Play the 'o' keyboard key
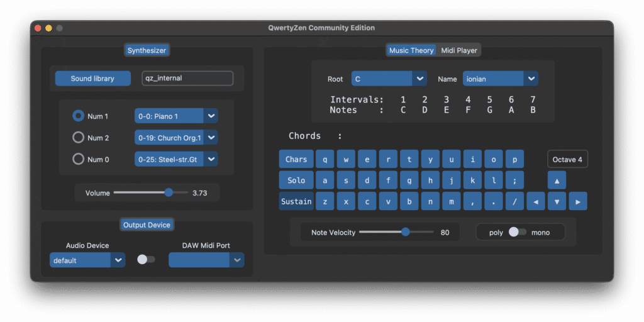Viewport: 644px width, 322px height. tap(494, 159)
